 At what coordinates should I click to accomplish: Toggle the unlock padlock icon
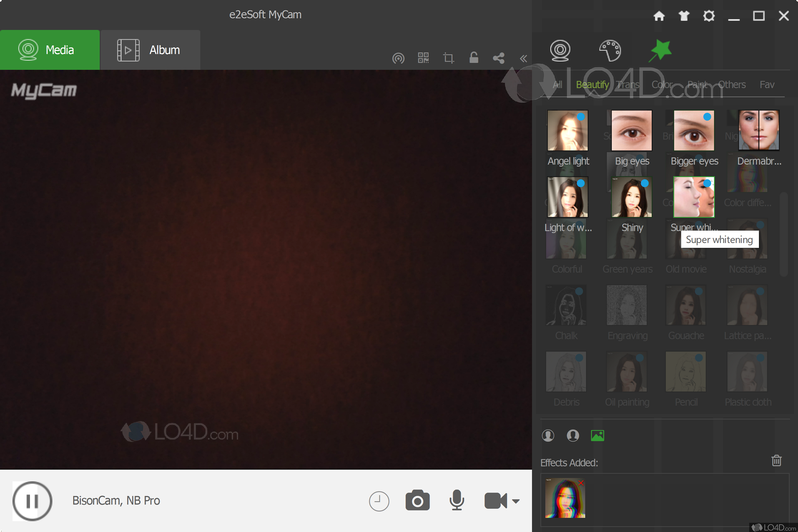click(473, 58)
